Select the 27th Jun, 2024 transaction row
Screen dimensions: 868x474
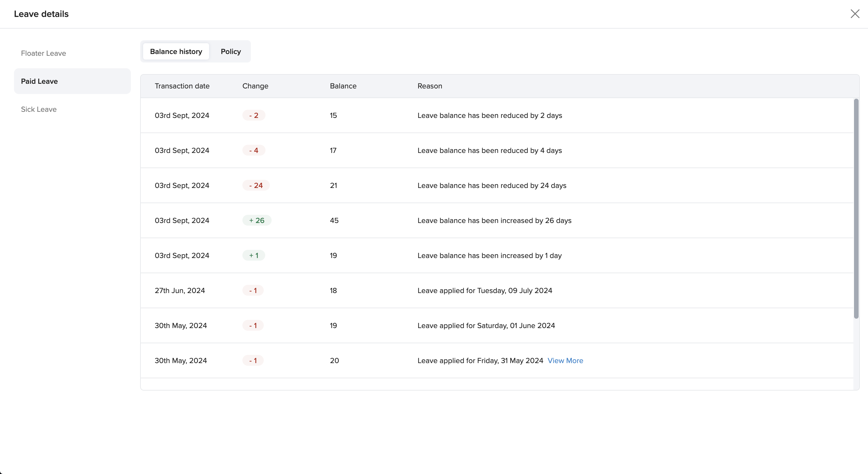click(180, 290)
